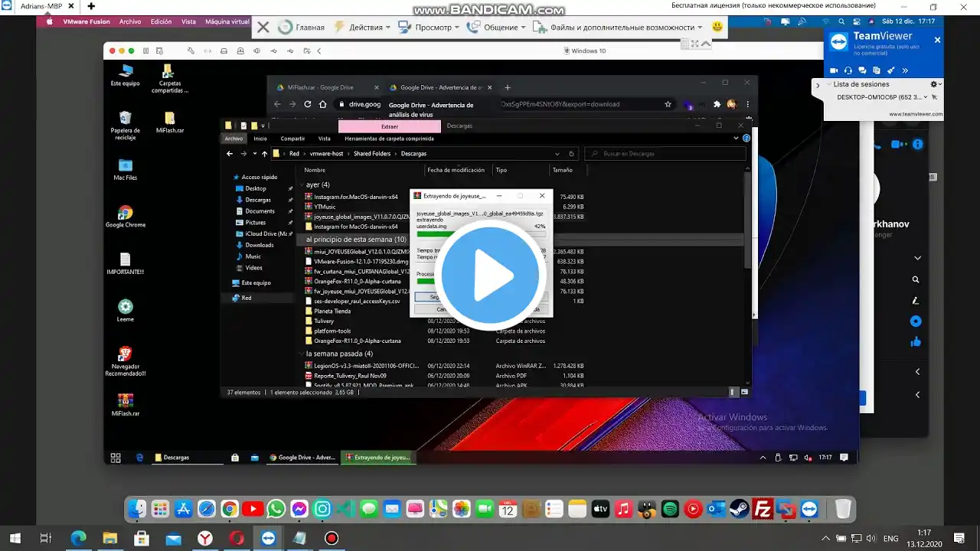Open Launchpad in the macOS dock
The image size is (980, 551).
160,508
